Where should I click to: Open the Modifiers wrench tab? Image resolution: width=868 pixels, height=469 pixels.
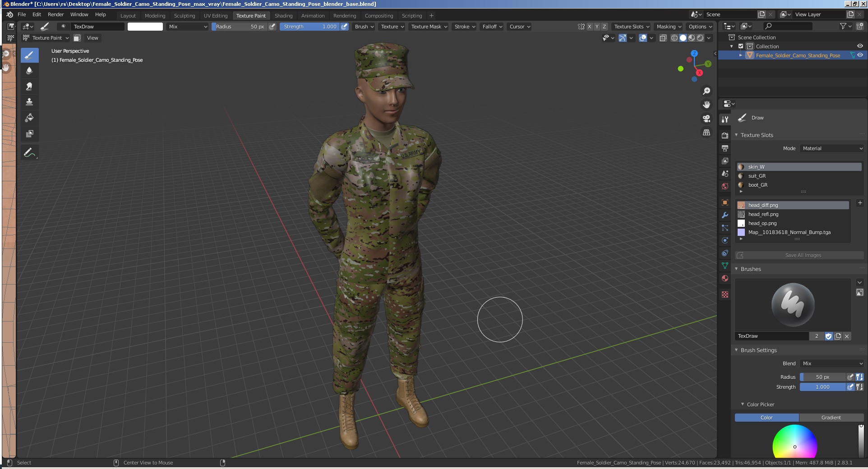point(725,215)
